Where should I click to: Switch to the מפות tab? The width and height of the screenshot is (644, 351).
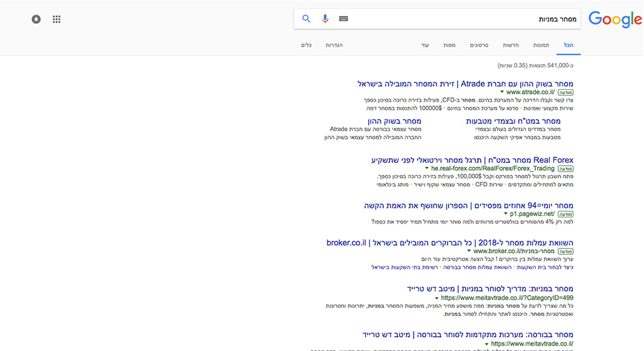(449, 45)
